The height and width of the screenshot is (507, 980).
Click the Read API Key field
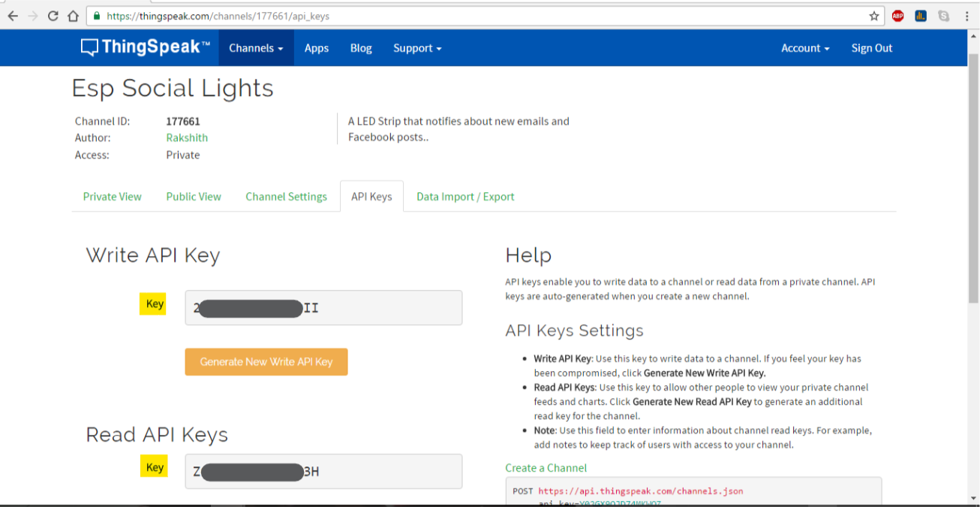(323, 472)
